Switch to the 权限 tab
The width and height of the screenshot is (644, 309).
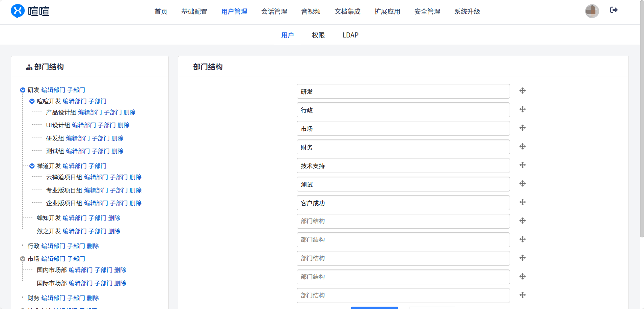318,35
